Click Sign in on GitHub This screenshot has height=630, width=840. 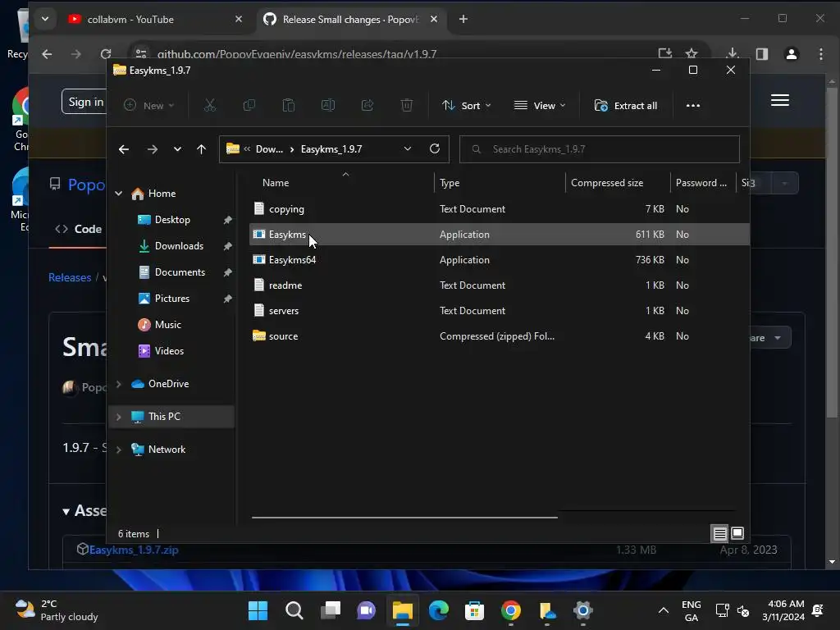pos(84,102)
